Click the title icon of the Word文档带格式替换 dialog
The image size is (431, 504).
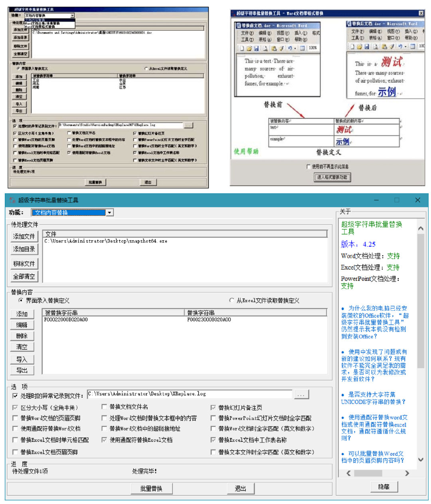(x=233, y=13)
